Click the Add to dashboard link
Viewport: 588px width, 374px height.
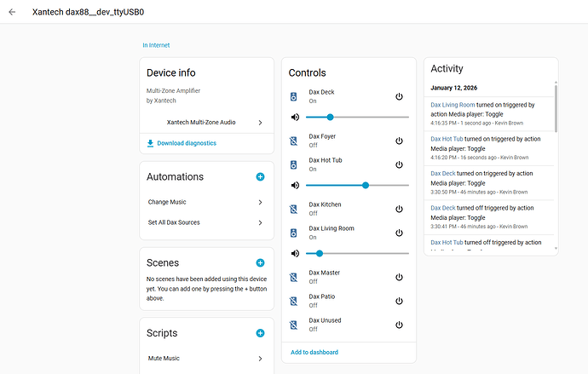314,352
